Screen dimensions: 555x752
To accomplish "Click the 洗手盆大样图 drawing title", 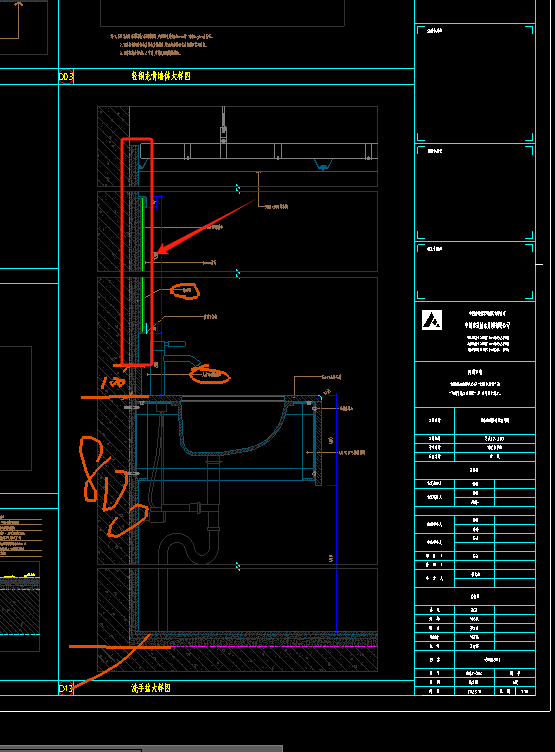I will pos(151,688).
